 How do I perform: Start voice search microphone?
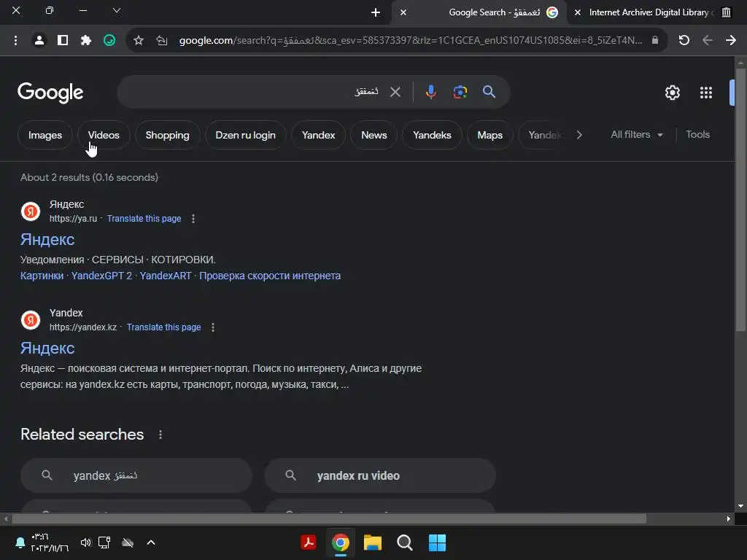point(430,92)
